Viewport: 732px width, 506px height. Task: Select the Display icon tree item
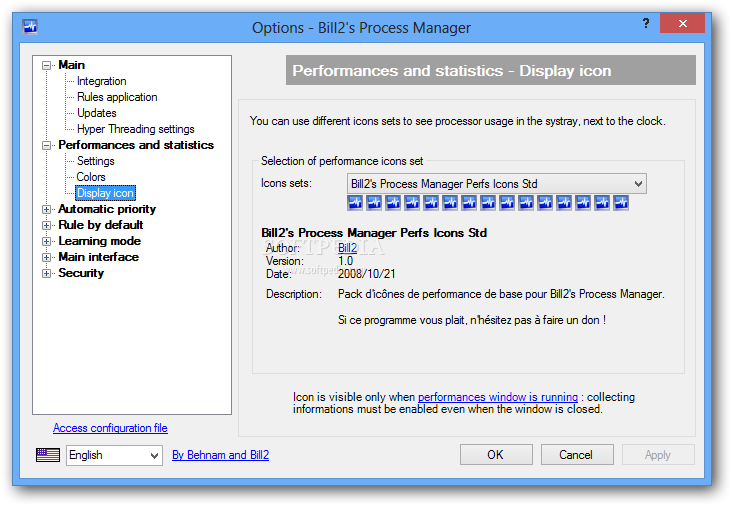106,193
